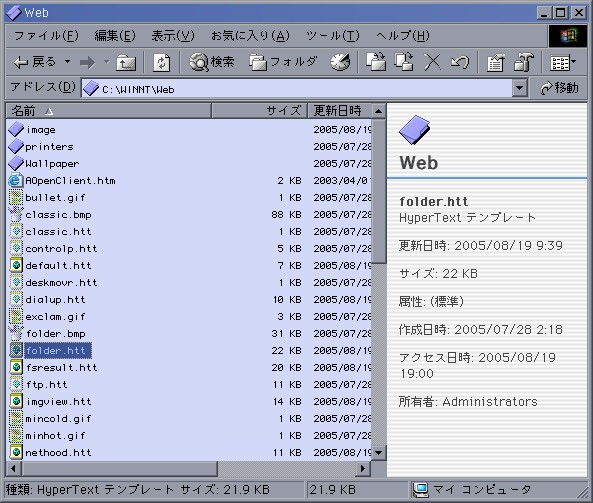Click the 移動 (Go) button

559,88
